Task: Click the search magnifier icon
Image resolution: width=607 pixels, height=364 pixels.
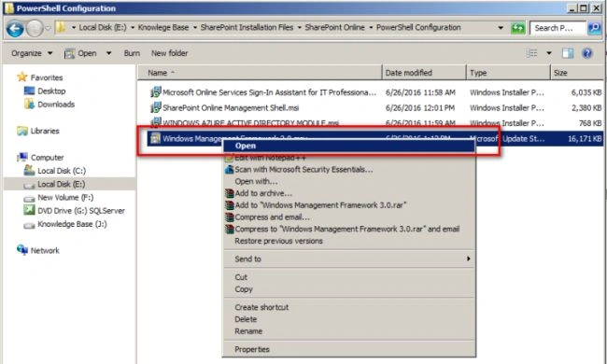Action: coord(594,28)
